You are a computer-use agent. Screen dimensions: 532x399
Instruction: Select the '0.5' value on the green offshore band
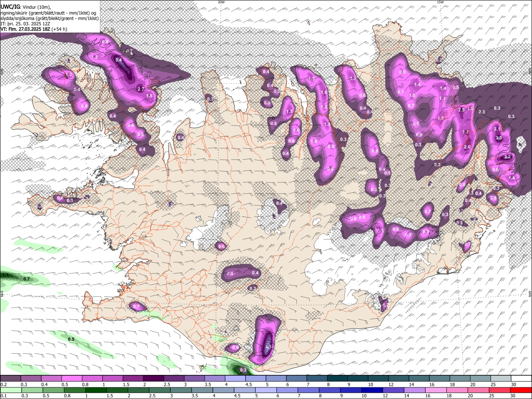71,339
